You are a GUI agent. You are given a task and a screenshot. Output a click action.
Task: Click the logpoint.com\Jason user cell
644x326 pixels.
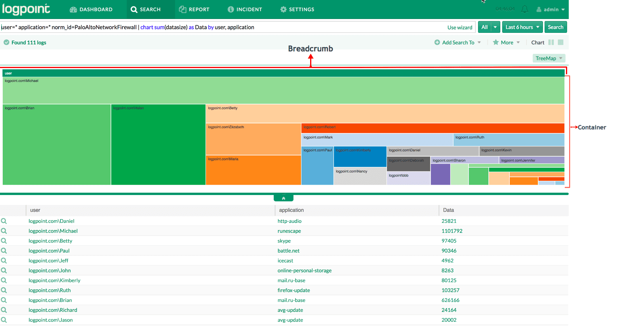[51, 320]
